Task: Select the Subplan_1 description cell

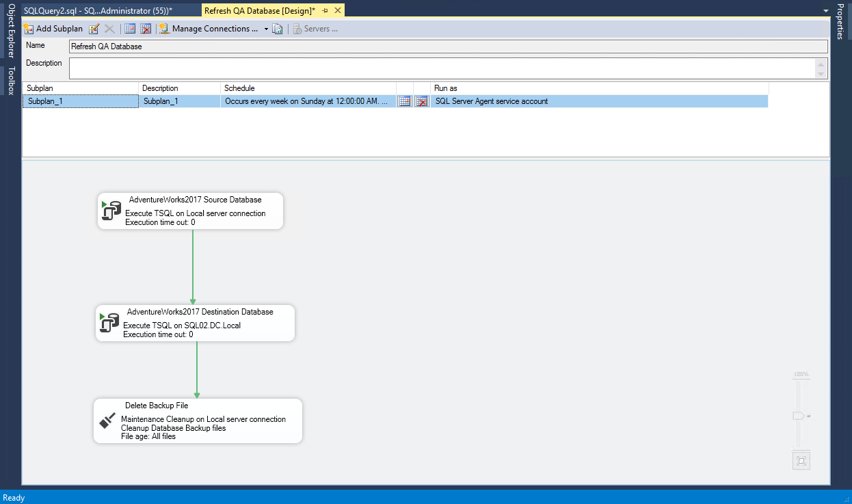Action: 180,101
